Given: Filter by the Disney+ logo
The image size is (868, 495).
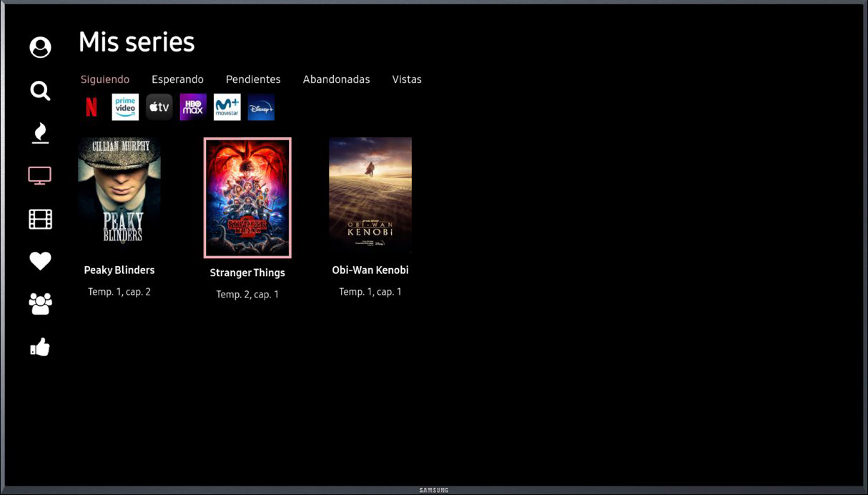Looking at the screenshot, I should coord(261,107).
